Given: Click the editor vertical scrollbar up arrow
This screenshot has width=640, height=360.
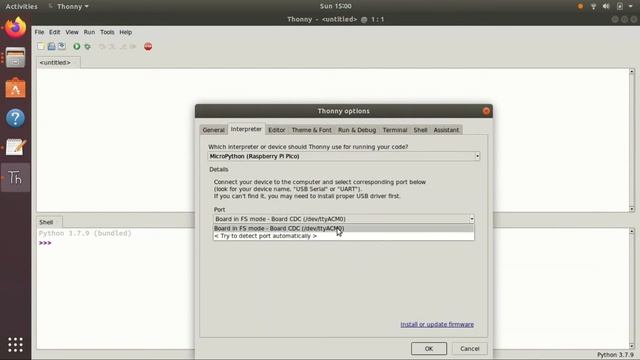Looking at the screenshot, I should pos(631,71).
